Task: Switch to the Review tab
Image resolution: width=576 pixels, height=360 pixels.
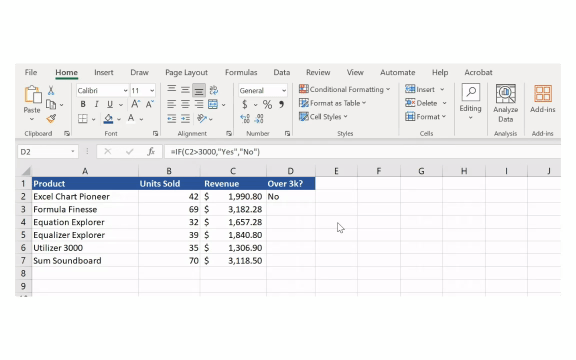Action: tap(318, 72)
